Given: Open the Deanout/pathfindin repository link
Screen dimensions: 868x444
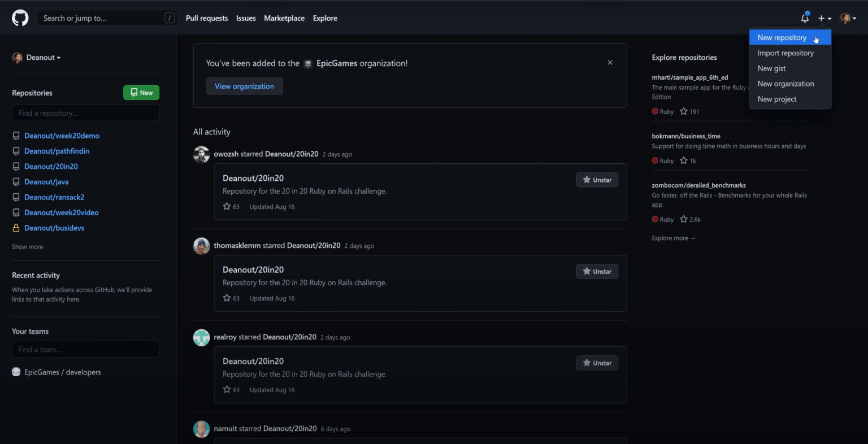Looking at the screenshot, I should tap(57, 151).
